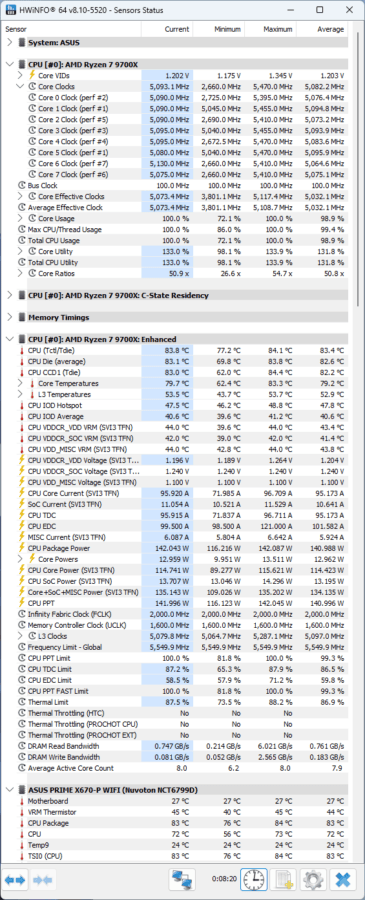Click the logging file with plus icon
This screenshot has height=900, width=365.
pos(284,879)
